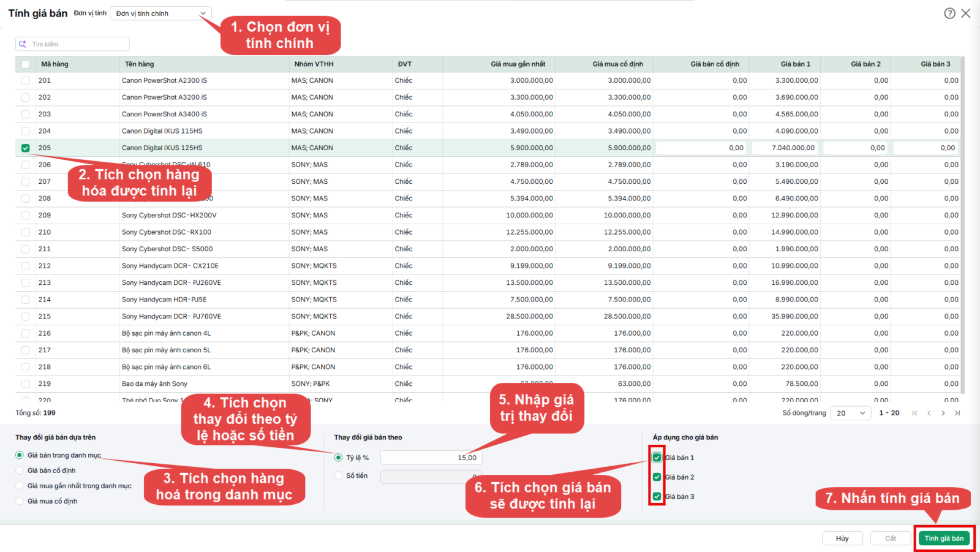This screenshot has height=552, width=980.
Task: Tick the checkbox for row 209
Action: click(25, 216)
